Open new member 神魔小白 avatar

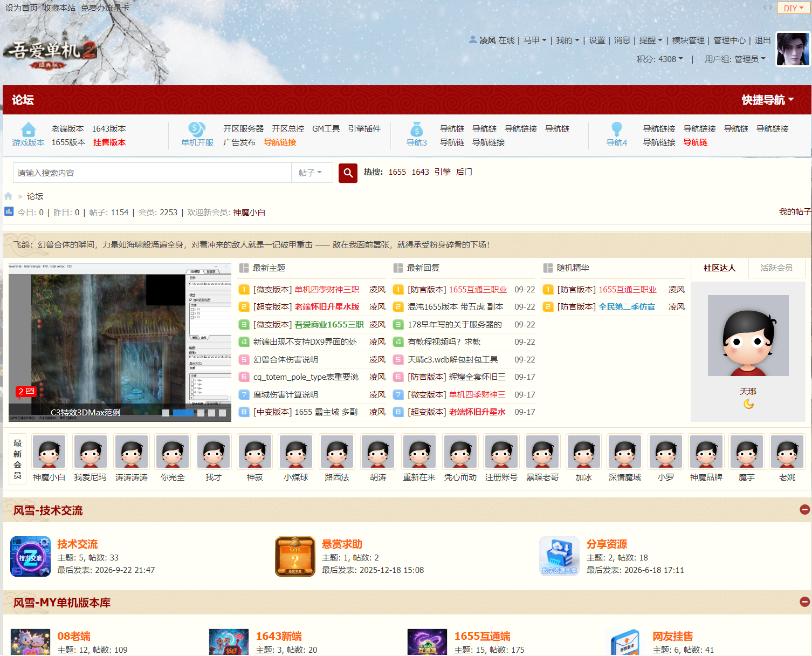click(x=49, y=452)
